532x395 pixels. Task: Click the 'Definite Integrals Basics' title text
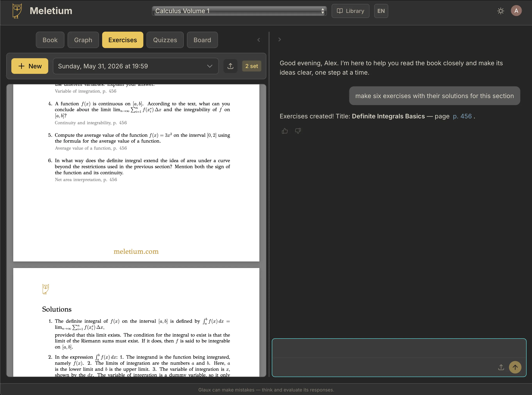[388, 116]
